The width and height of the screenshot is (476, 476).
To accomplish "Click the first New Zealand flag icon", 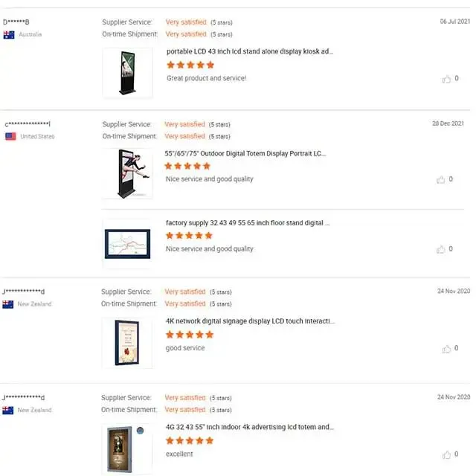I will [8, 304].
